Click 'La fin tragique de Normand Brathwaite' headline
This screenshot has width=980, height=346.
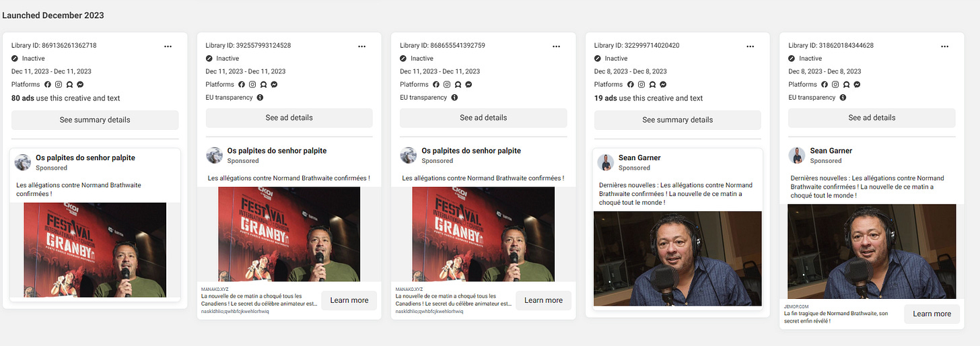[x=836, y=317]
